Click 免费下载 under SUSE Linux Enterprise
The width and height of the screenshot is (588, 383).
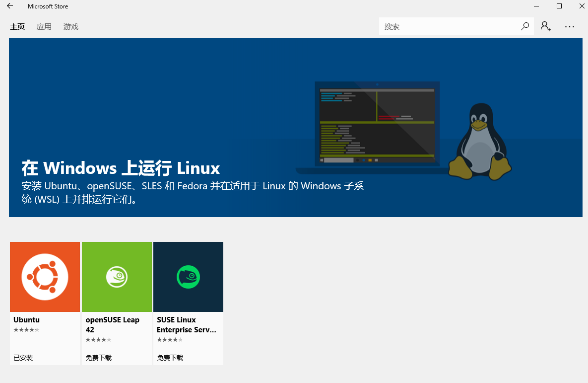[x=170, y=358]
